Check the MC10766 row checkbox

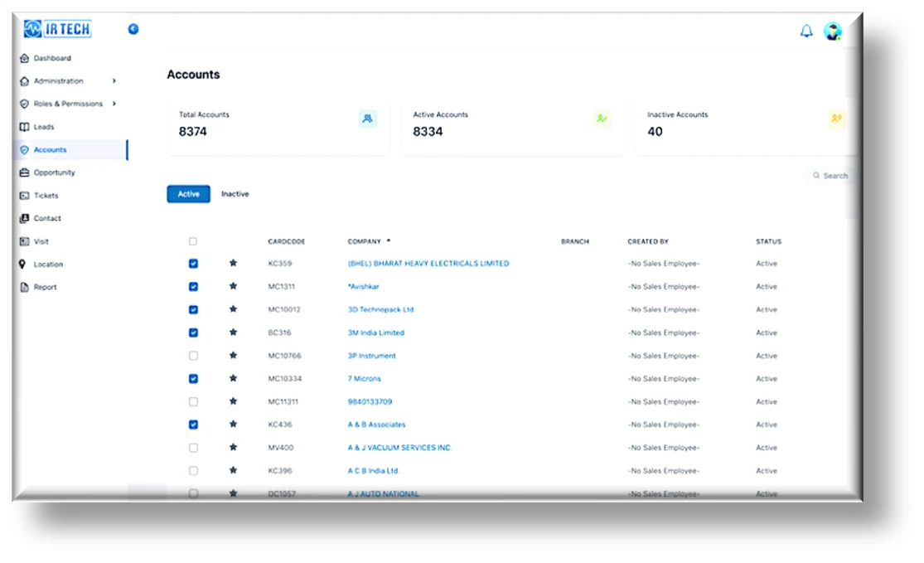(x=193, y=356)
